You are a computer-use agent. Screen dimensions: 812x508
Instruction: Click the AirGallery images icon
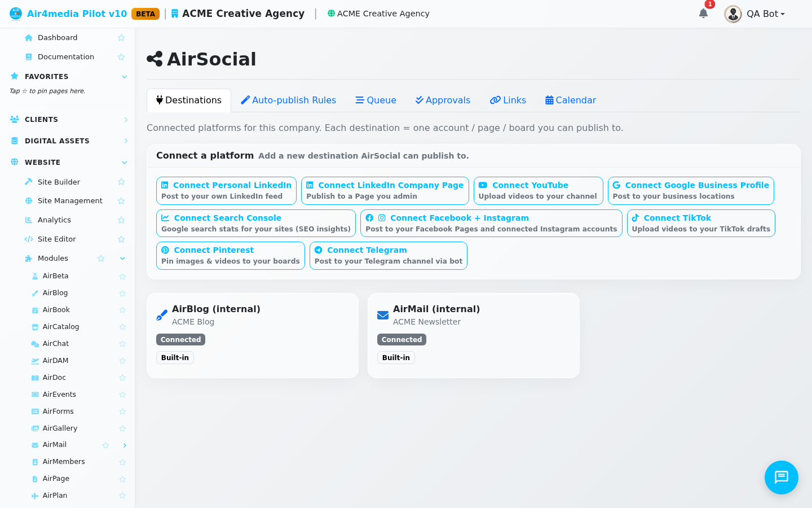point(35,429)
